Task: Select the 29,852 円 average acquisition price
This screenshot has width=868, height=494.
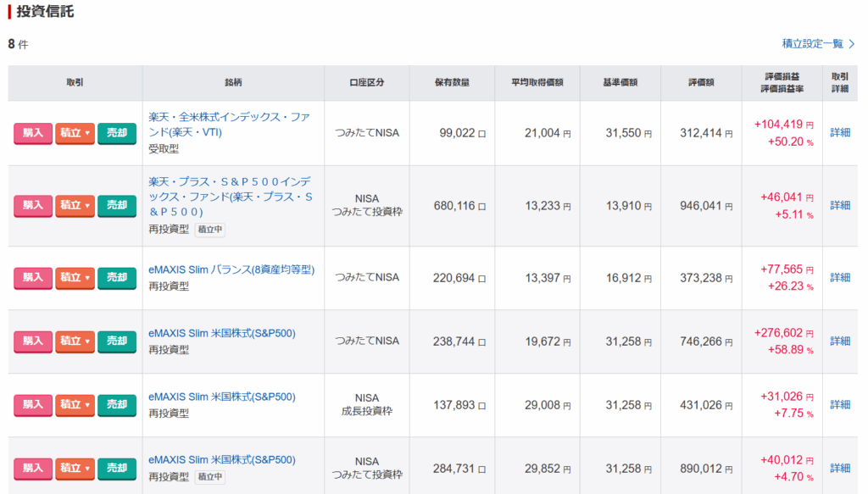Action: tap(548, 469)
